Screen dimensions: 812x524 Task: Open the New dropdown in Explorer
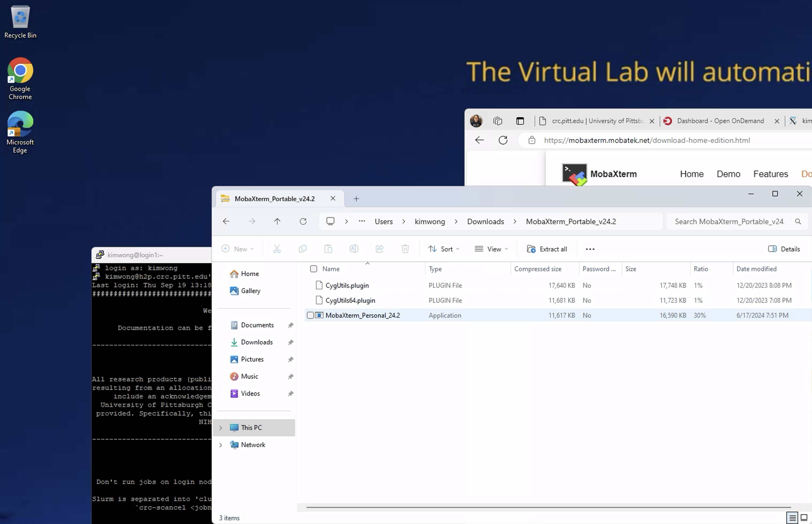(237, 249)
